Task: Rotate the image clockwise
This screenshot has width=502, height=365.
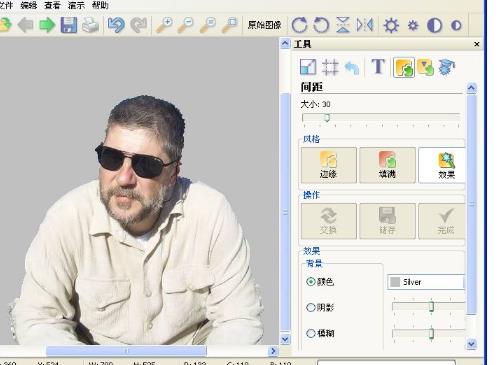Action: (299, 25)
